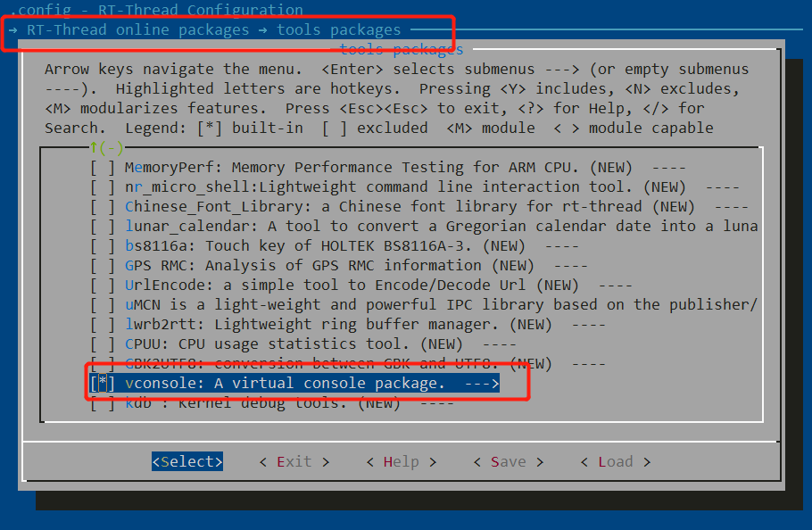This screenshot has height=530, width=812.
Task: Enable the nr_micro_shell package checkbox
Action: pyautogui.click(x=103, y=186)
